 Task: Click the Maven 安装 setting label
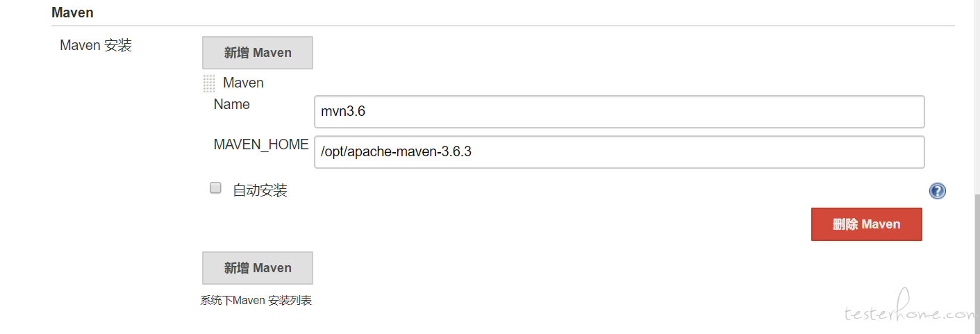tap(96, 46)
